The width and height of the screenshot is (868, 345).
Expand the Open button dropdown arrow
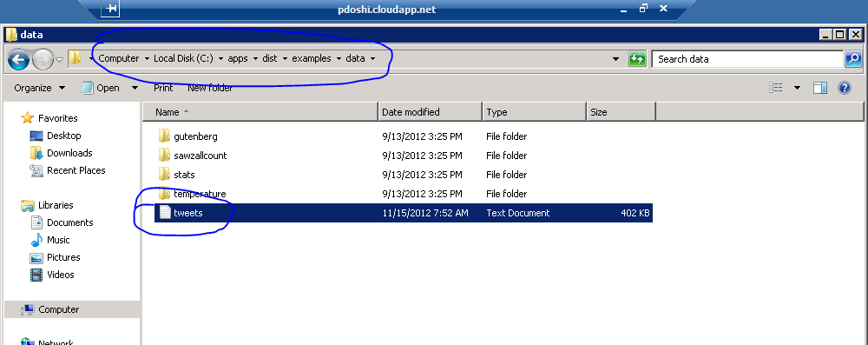click(135, 88)
